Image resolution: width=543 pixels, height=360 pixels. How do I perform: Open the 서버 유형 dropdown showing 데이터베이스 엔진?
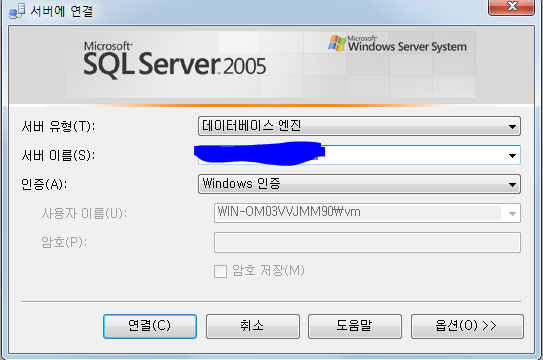coord(359,126)
